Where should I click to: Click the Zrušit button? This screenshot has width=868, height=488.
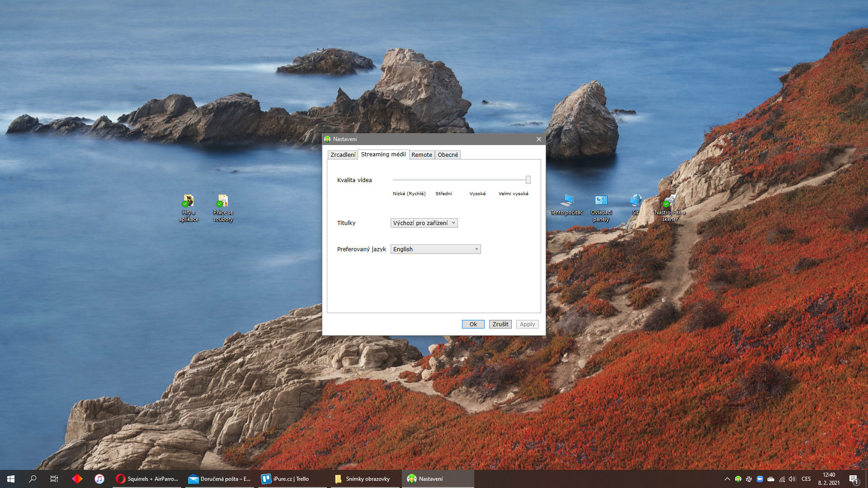pos(500,324)
